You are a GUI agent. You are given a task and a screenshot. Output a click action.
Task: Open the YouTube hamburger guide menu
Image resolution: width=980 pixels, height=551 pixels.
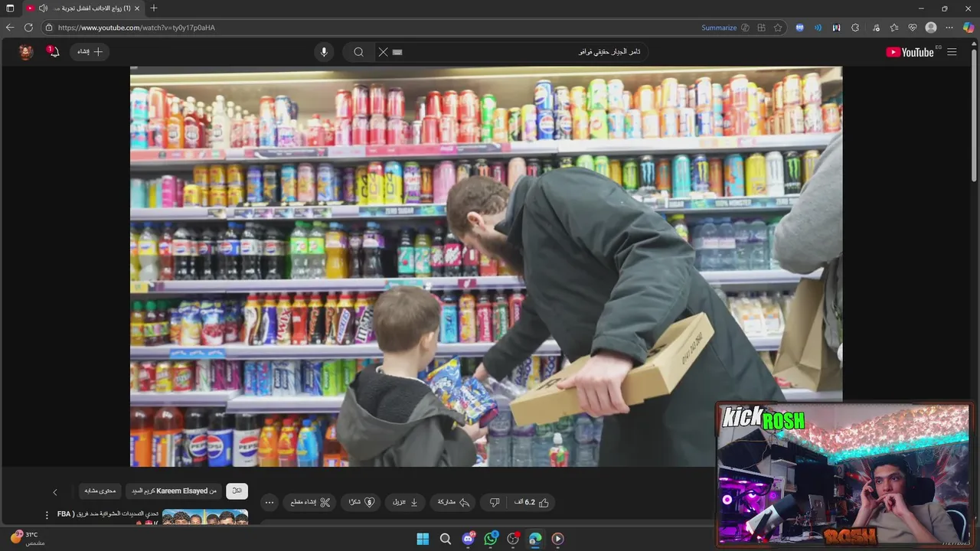click(x=952, y=52)
